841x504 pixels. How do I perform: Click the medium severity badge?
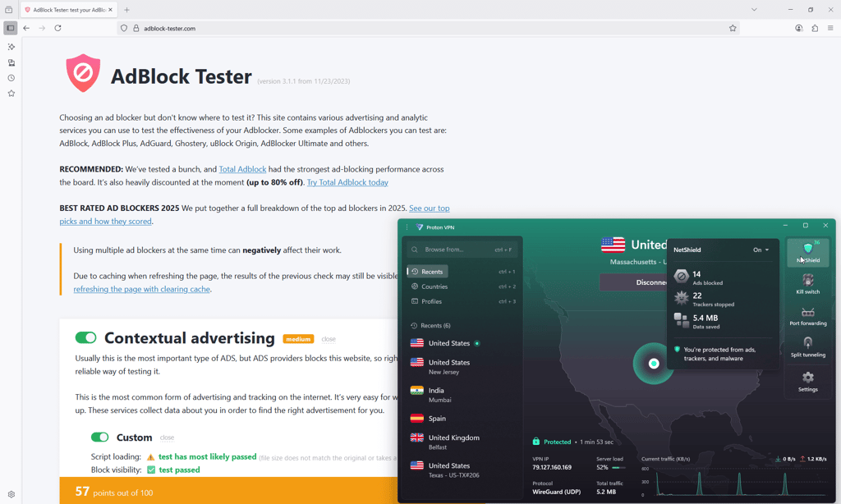point(298,339)
